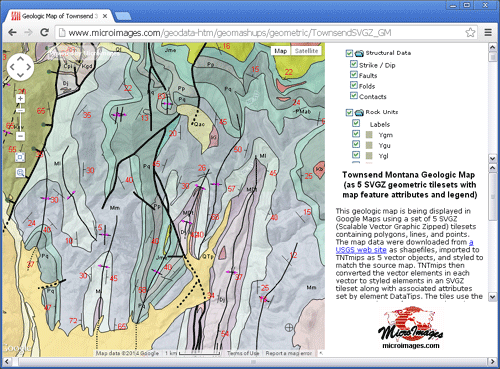Uncheck the Labels layer

coord(356,123)
